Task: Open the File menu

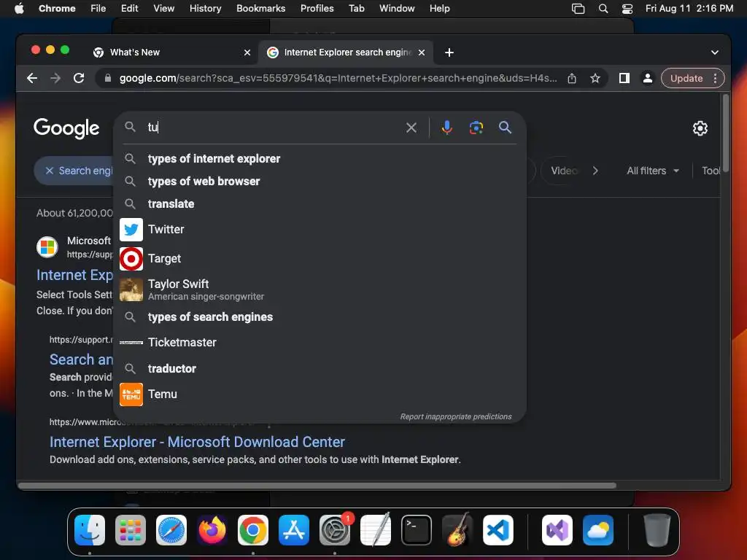Action: pyautogui.click(x=98, y=9)
